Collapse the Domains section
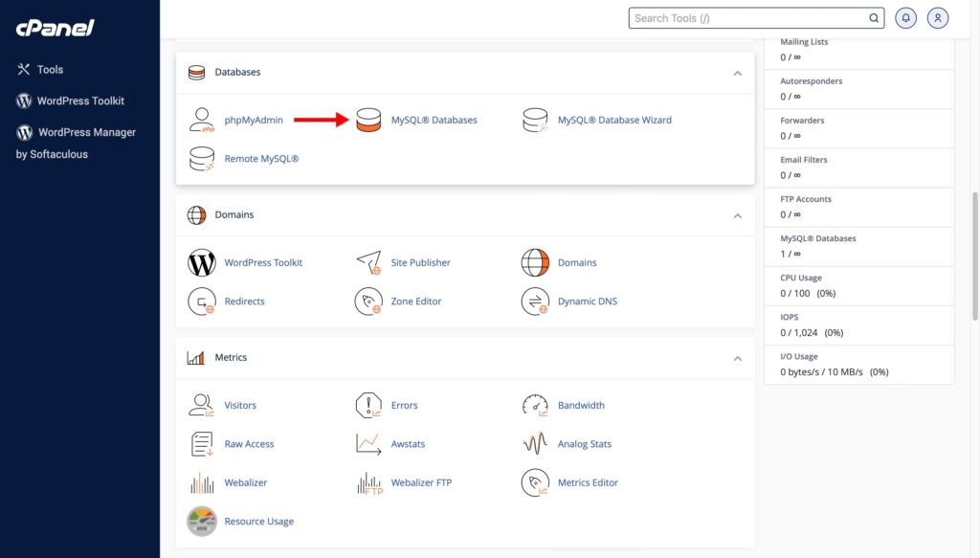 click(x=738, y=215)
